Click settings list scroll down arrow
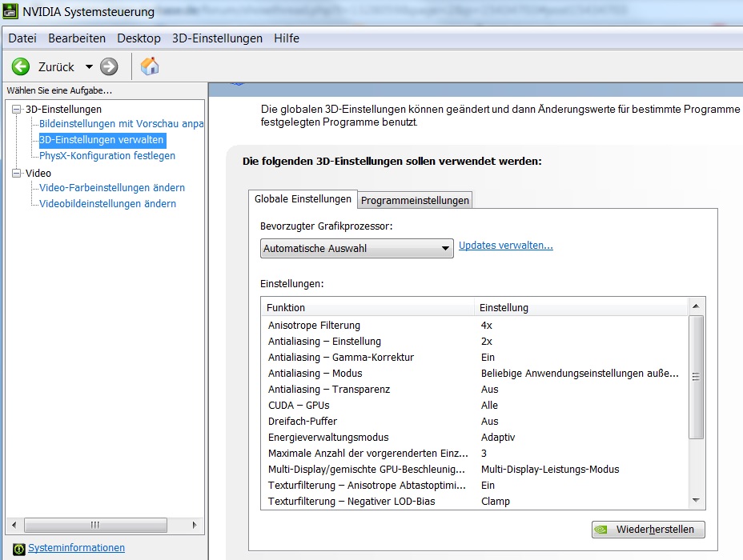 click(x=696, y=500)
